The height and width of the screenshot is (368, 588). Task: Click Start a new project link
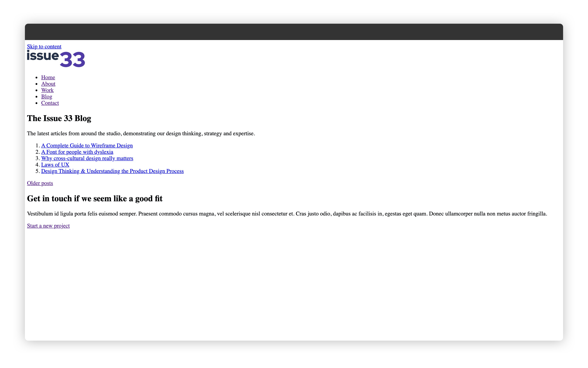pyautogui.click(x=48, y=226)
